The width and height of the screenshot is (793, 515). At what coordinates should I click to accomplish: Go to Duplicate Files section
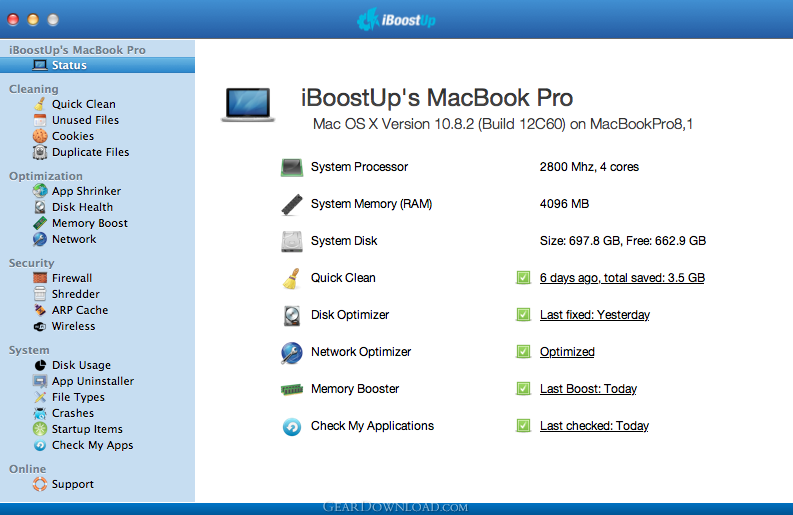point(91,152)
